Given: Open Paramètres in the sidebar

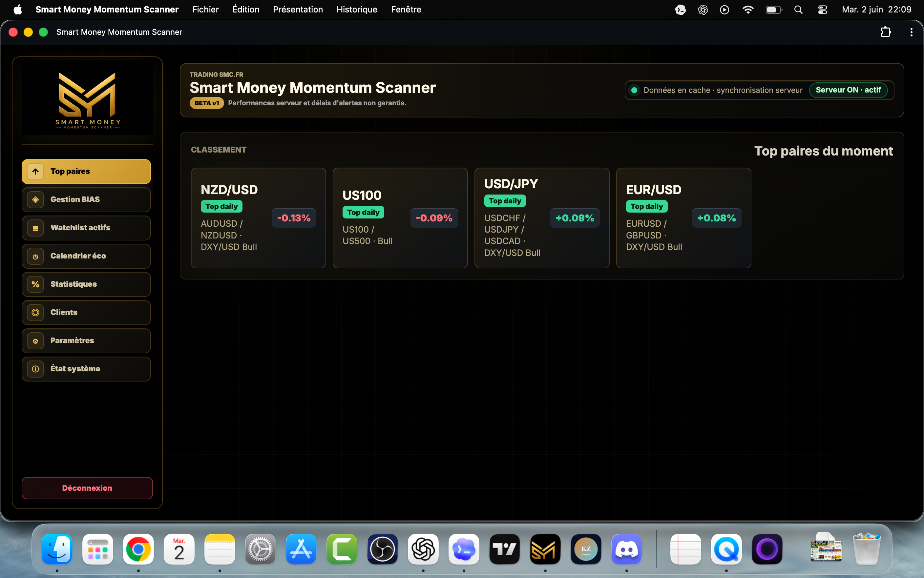Looking at the screenshot, I should pos(86,341).
